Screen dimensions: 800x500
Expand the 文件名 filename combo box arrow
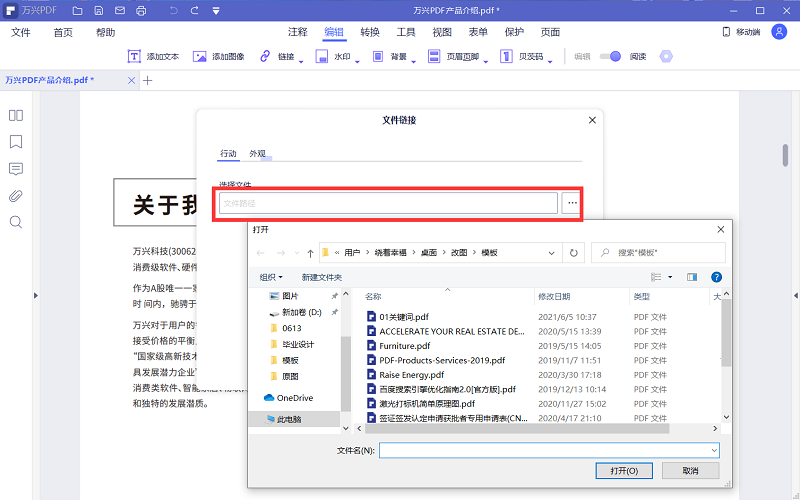713,451
